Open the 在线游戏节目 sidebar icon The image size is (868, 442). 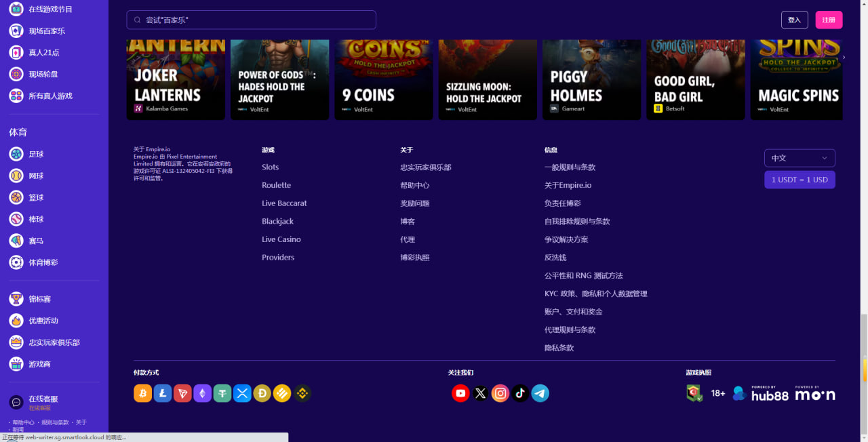pyautogui.click(x=16, y=9)
